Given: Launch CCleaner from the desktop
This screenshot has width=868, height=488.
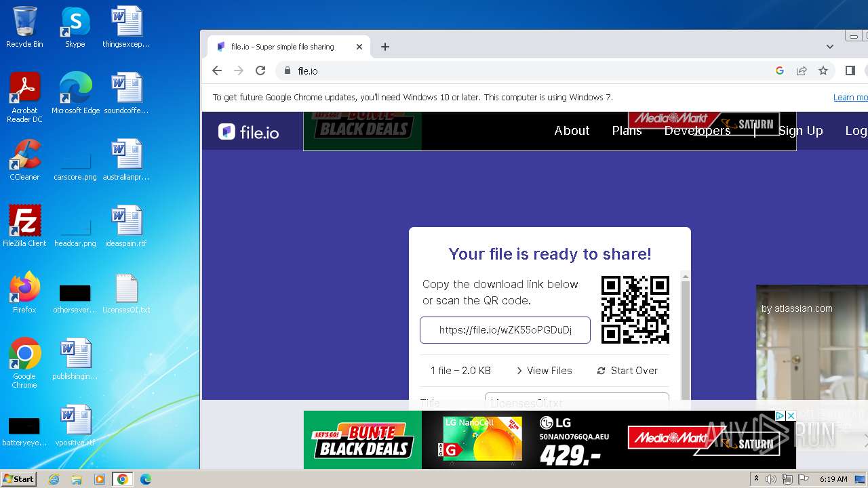Looking at the screenshot, I should click(24, 160).
